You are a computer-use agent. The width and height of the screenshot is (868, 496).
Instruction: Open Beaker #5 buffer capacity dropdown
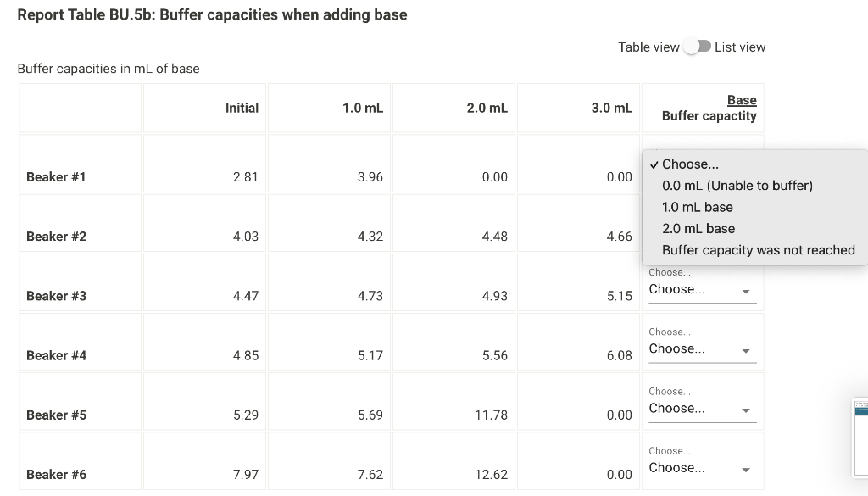pos(702,409)
